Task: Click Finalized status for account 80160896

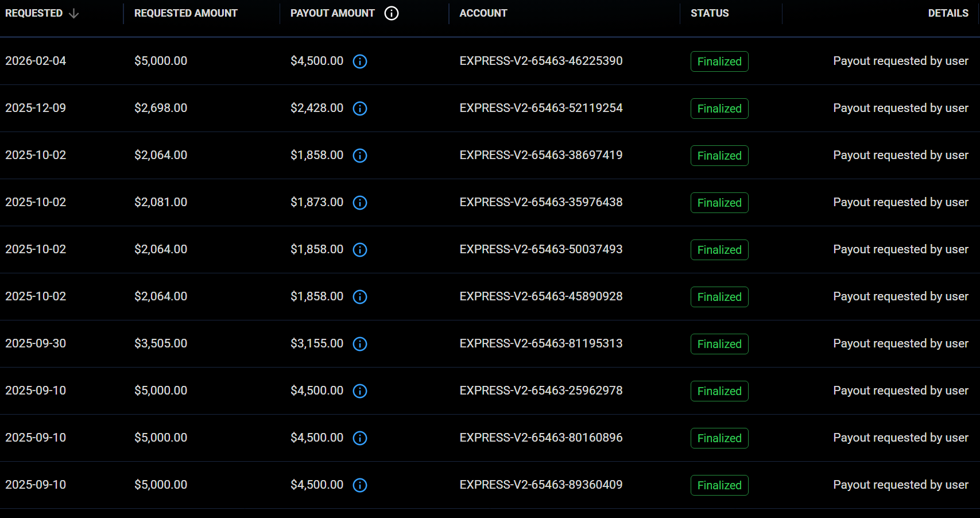Action: [x=719, y=438]
